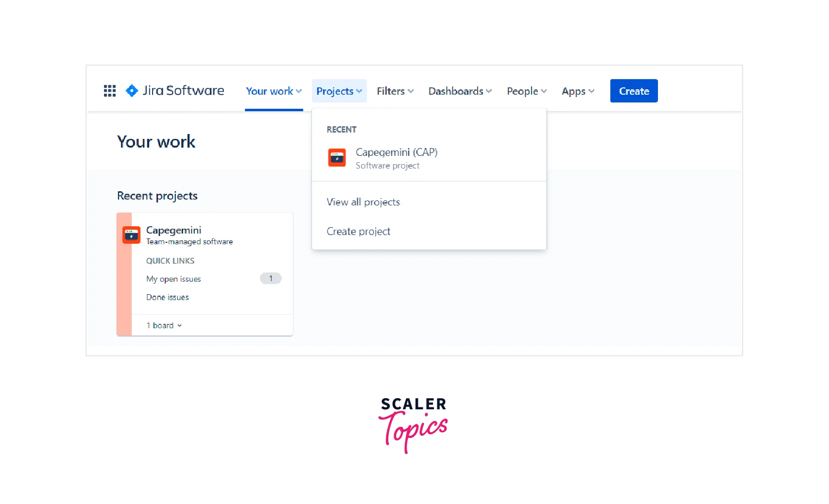829x504 pixels.
Task: Open the Your work menu
Action: pos(274,91)
